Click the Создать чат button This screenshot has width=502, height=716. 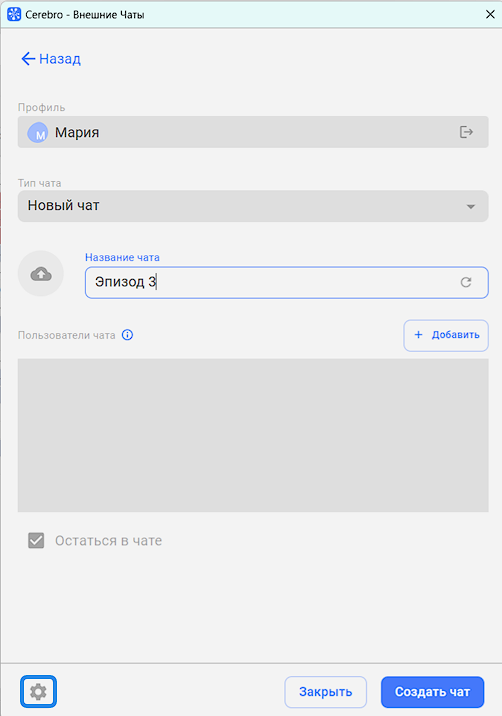(x=432, y=692)
